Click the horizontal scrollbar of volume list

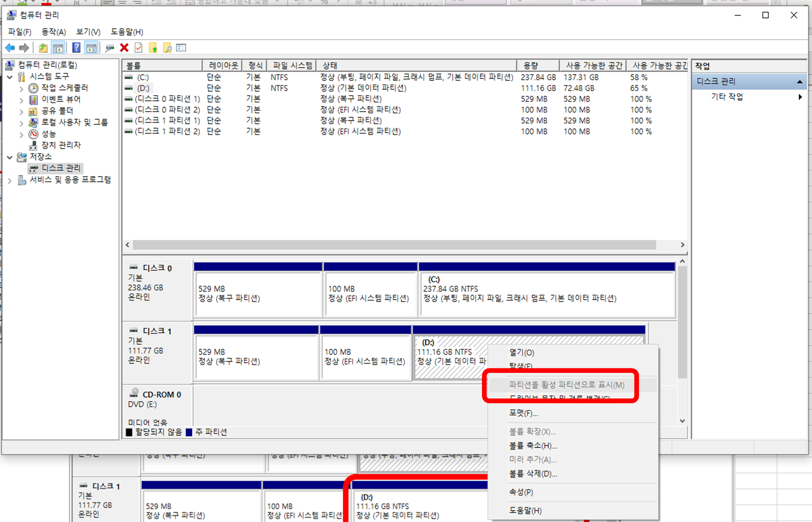point(394,245)
